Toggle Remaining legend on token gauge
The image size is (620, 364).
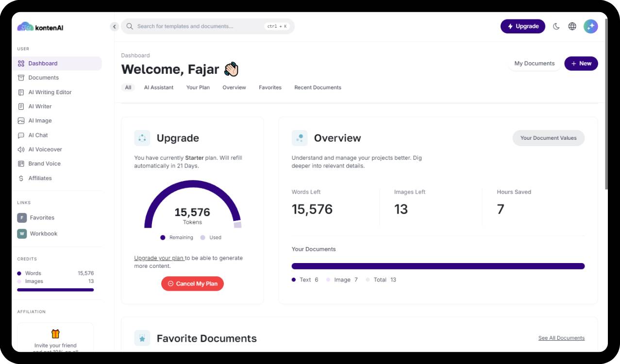[177, 237]
